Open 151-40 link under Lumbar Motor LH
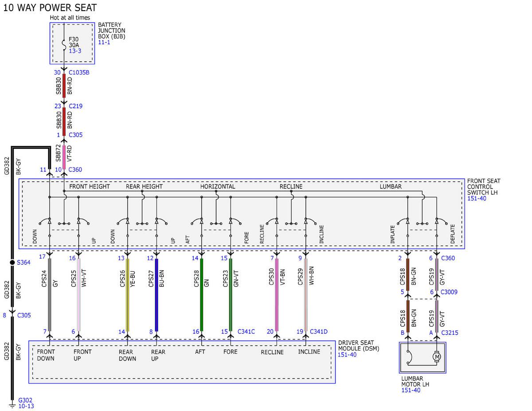532x411 pixels. pos(411,390)
